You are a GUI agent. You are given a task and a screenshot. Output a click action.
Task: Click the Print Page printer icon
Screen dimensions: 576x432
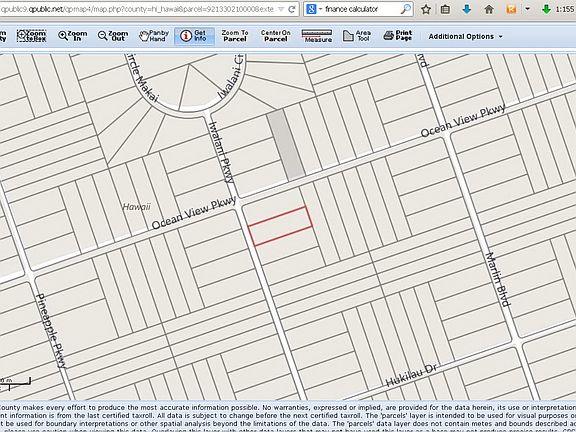[x=389, y=36]
